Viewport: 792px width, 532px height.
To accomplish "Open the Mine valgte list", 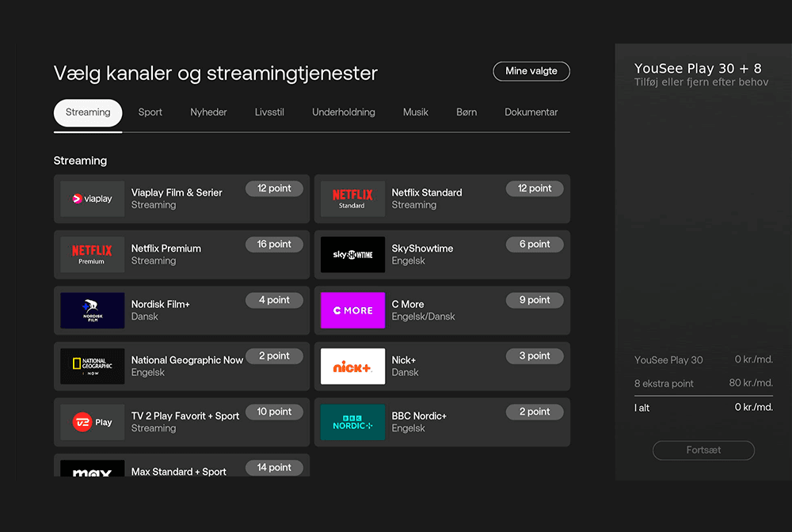I will [531, 71].
